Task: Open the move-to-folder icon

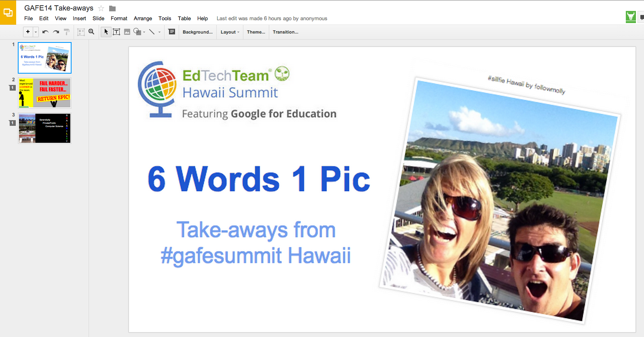Action: tap(112, 8)
